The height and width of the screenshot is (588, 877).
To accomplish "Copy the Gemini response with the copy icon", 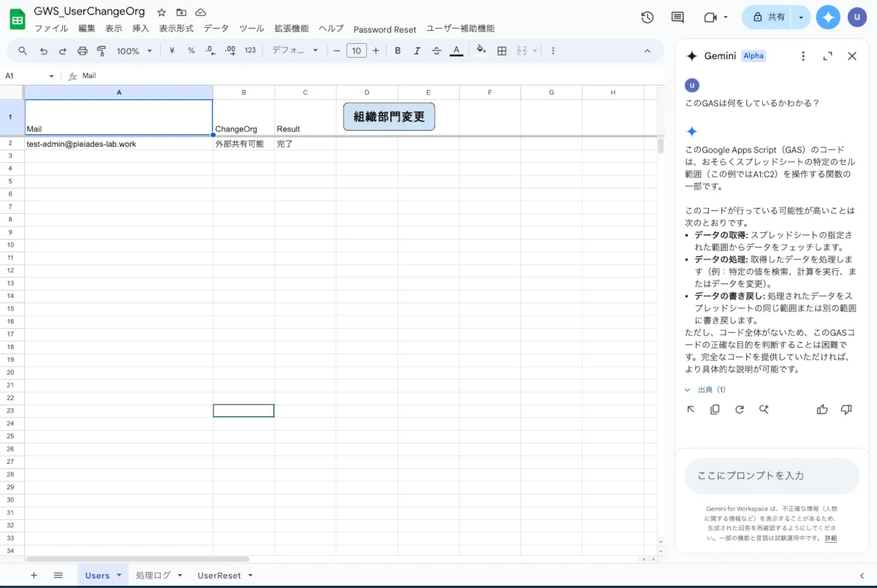I will tap(715, 410).
